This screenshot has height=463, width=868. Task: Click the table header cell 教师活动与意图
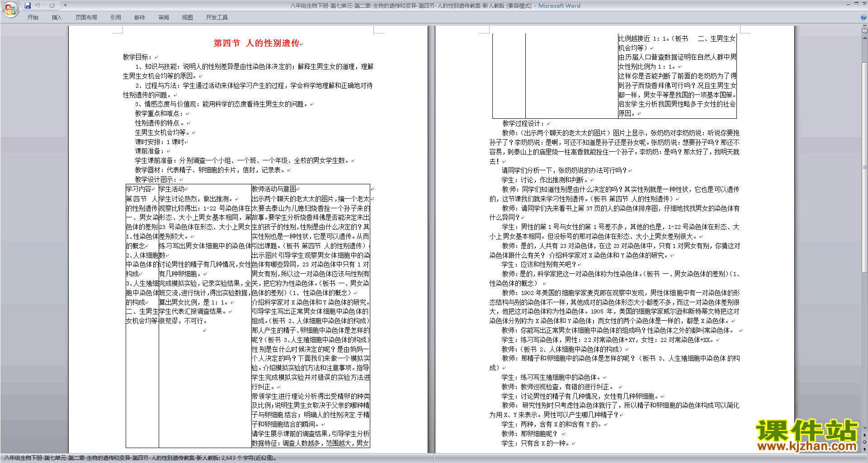tap(274, 189)
